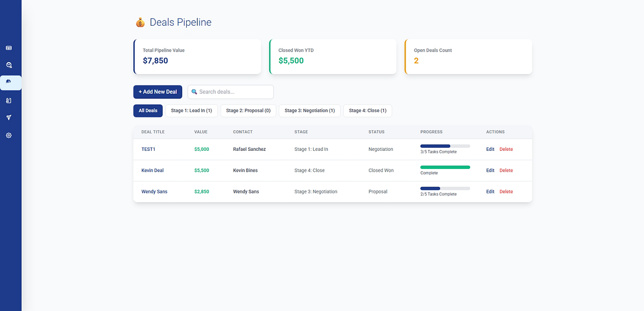Click the Stage 4: Close table cell

pyautogui.click(x=309, y=170)
